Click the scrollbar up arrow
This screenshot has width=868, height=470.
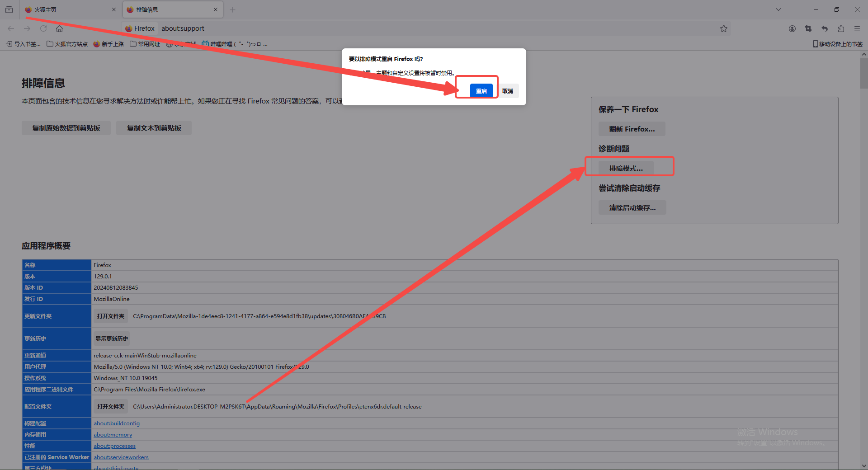(x=864, y=54)
